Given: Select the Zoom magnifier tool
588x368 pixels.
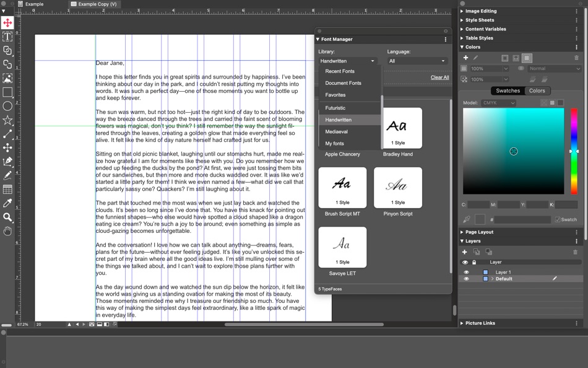Looking at the screenshot, I should (7, 217).
